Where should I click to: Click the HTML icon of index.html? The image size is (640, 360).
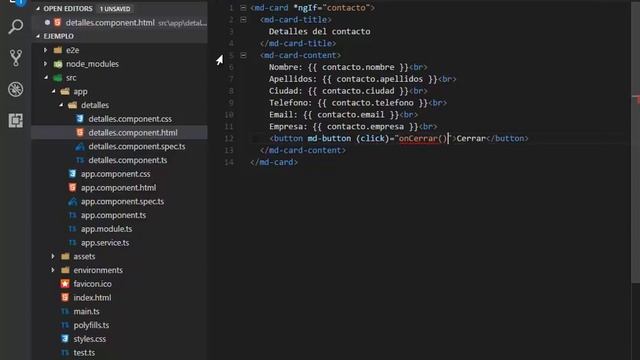(65, 298)
